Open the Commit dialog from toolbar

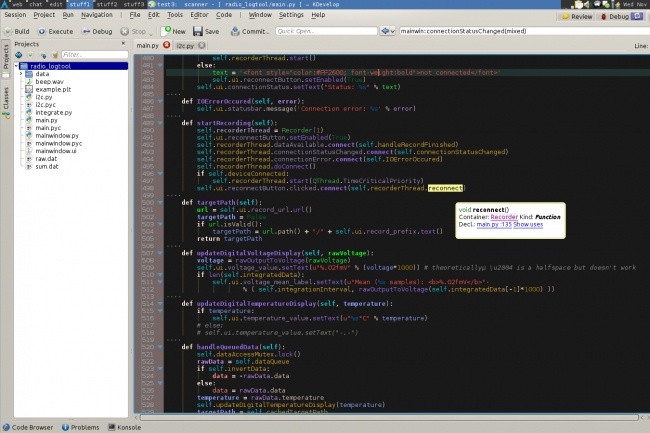point(250,31)
